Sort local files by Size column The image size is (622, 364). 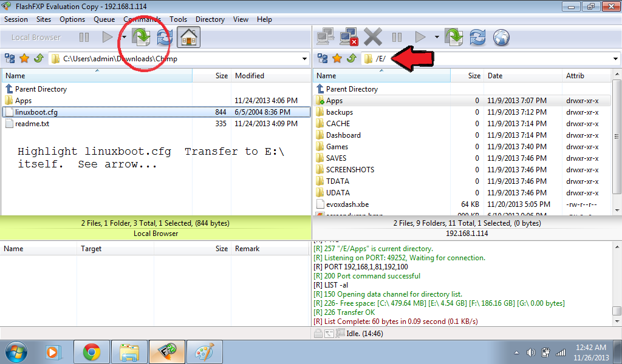[x=212, y=76]
